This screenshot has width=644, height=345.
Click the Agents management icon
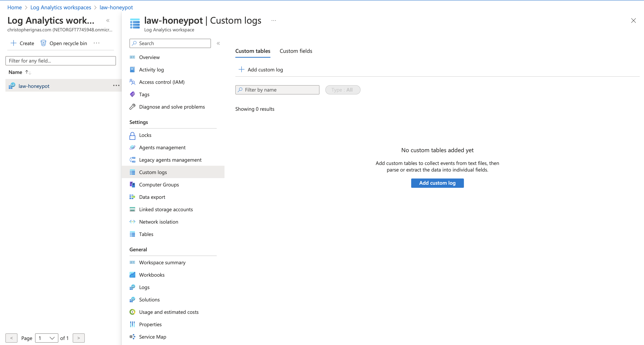tap(132, 148)
